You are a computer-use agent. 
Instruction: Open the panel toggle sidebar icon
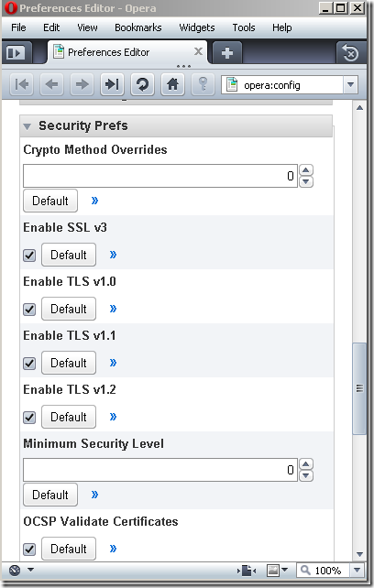tap(16, 52)
